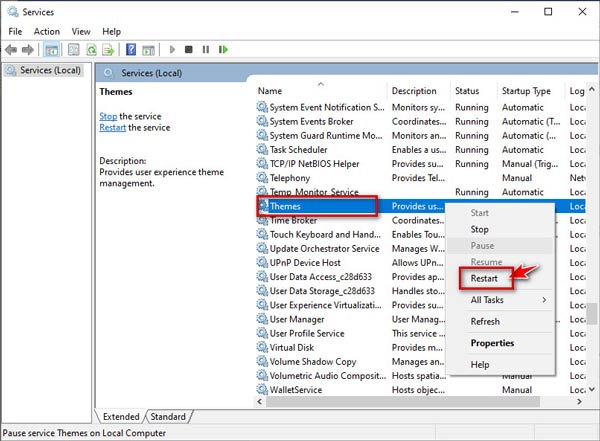Click the Pause Service toolbar icon
Screen dimensions: 600x441
click(x=205, y=49)
